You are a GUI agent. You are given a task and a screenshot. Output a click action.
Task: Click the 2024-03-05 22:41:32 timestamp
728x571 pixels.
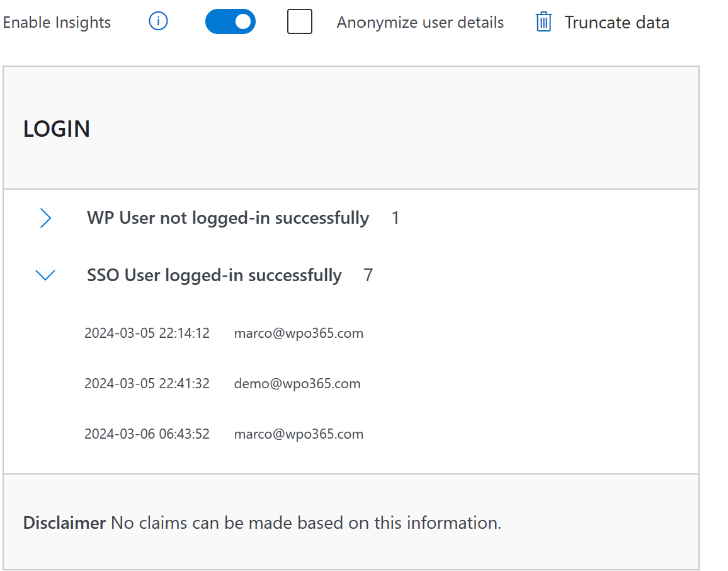[147, 383]
